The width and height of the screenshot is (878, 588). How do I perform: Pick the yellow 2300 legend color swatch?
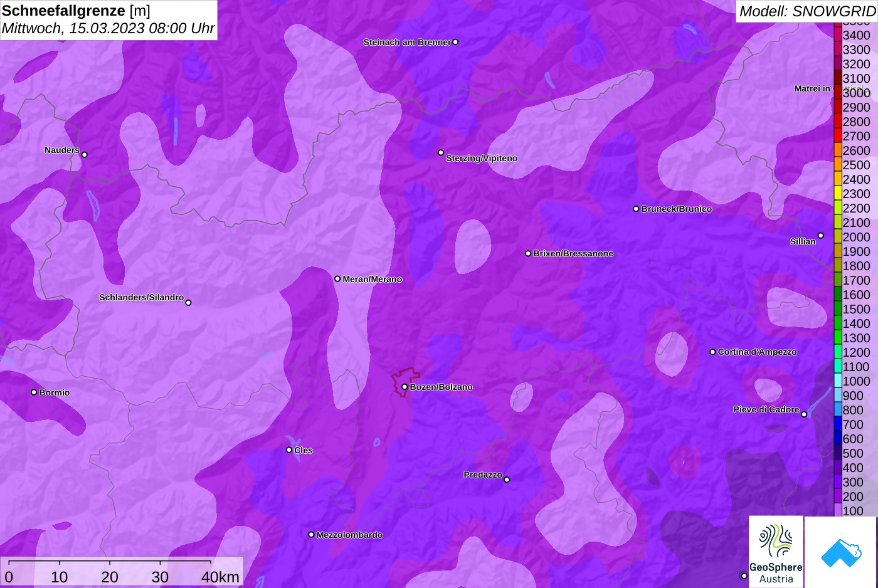(837, 193)
